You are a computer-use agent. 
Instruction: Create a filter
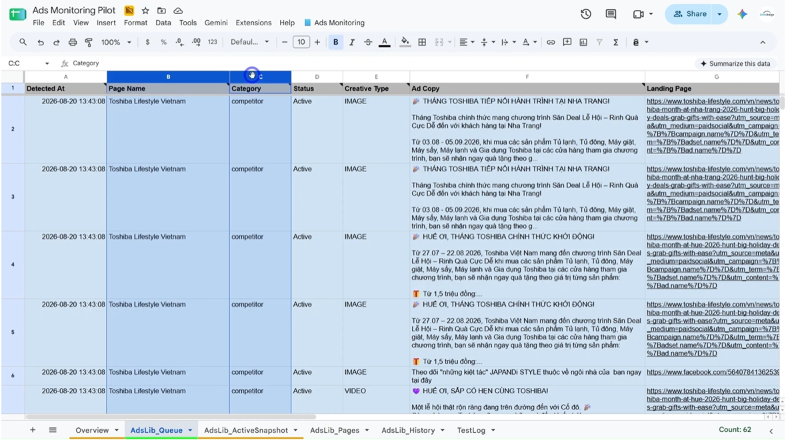599,43
